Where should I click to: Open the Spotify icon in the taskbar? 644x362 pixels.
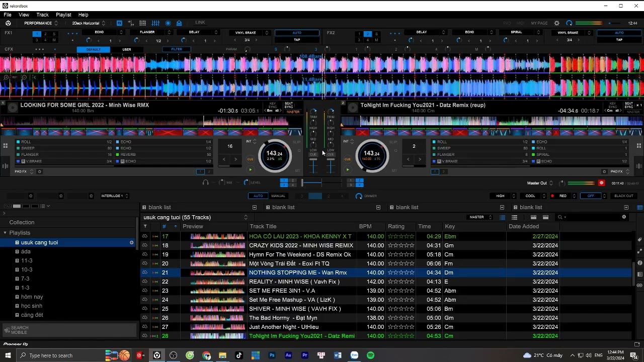371,355
